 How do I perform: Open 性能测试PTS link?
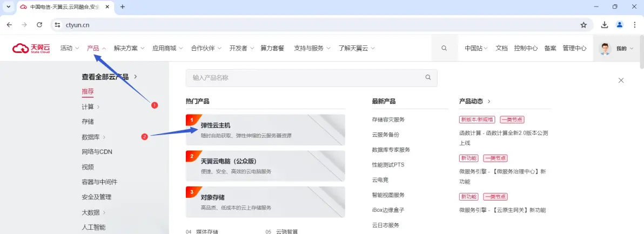click(388, 165)
